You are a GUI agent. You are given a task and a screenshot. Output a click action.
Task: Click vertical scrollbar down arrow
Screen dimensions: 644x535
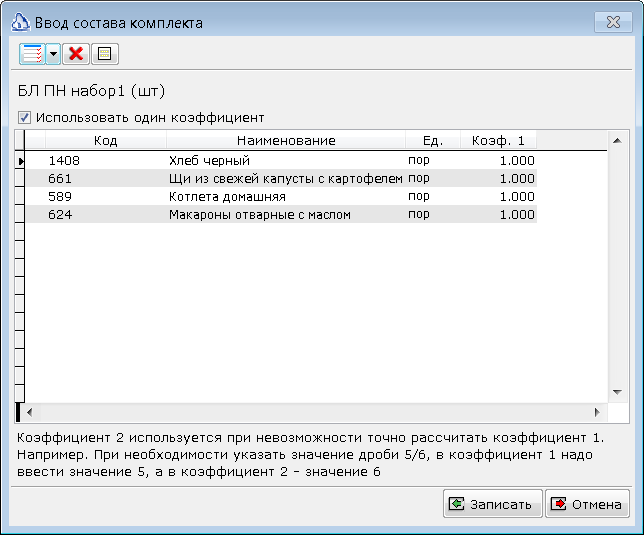[x=617, y=392]
